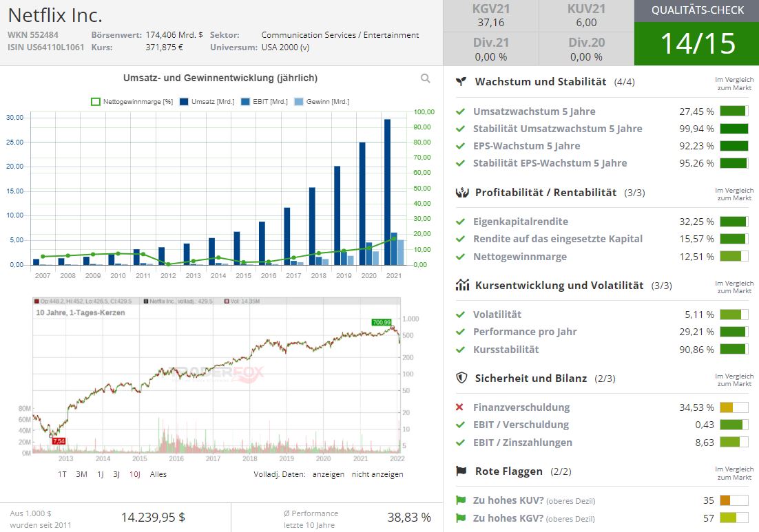The image size is (759, 532).
Task: Click 'anzeigen' for Volladj. Daten
Action: click(x=328, y=474)
